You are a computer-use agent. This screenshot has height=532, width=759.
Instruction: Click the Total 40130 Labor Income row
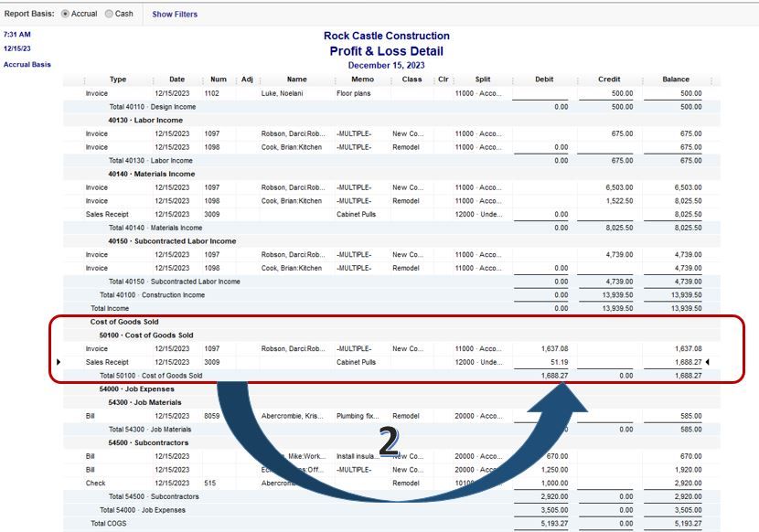[391, 161]
